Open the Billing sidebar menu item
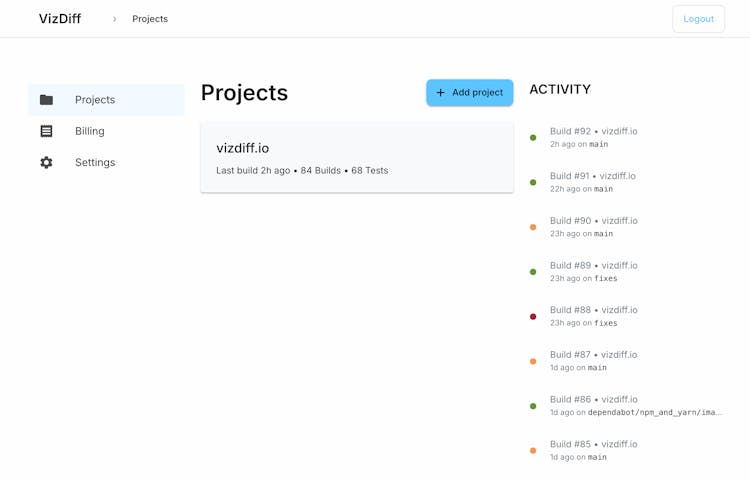 click(x=106, y=131)
